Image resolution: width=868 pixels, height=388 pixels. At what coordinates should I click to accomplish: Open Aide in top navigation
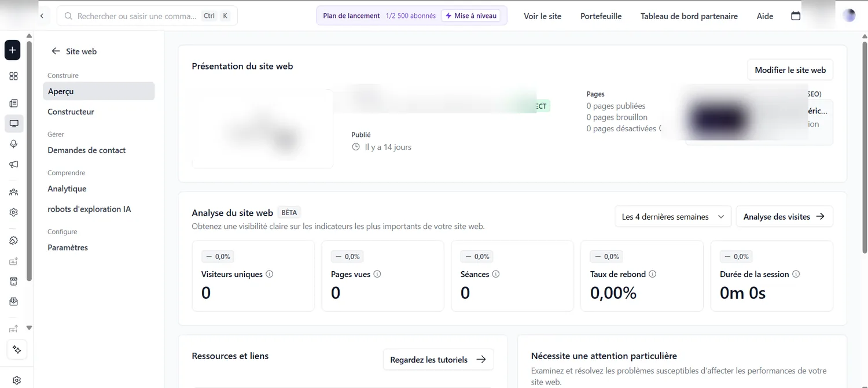click(765, 16)
